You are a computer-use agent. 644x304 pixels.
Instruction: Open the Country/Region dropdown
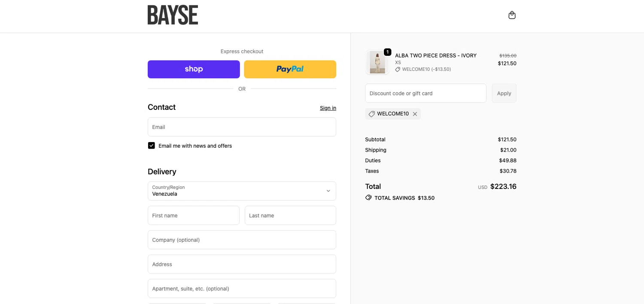pyautogui.click(x=242, y=191)
